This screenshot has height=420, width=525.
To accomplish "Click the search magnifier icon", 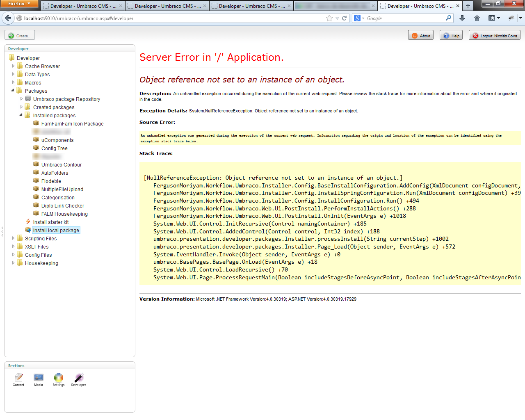I will [449, 18].
